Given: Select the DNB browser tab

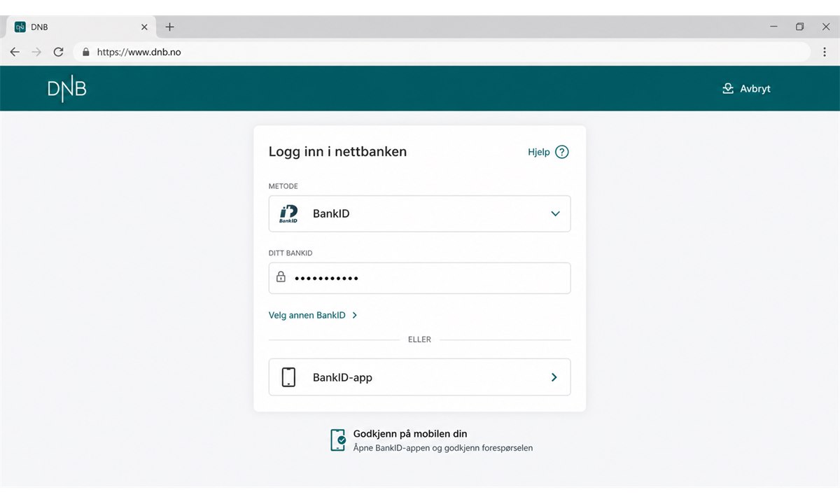Looking at the screenshot, I should click(x=81, y=27).
